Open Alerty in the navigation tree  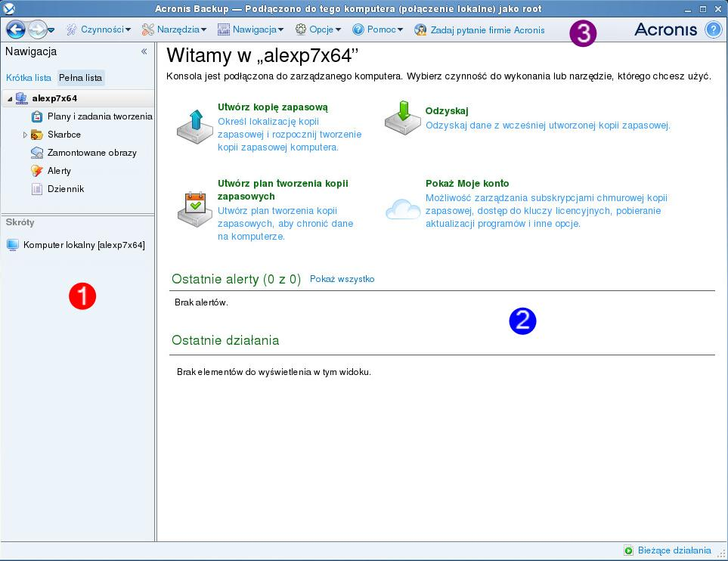coord(60,171)
